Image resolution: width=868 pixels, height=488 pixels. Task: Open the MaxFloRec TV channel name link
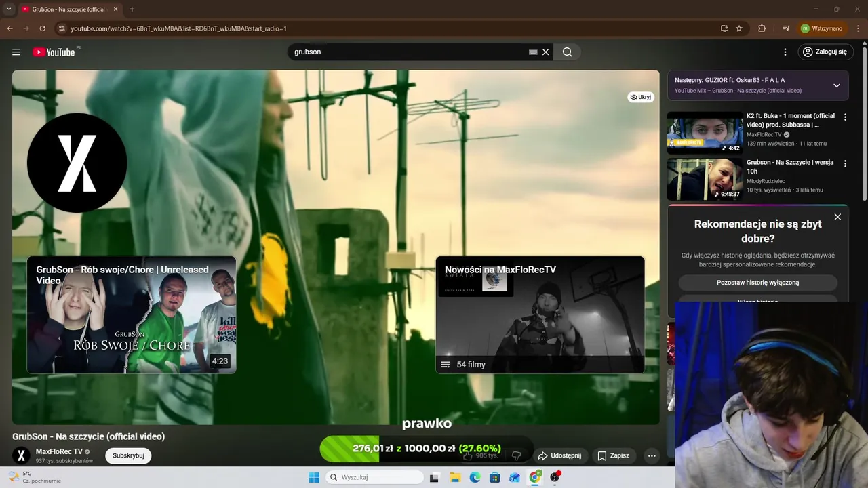(x=59, y=451)
